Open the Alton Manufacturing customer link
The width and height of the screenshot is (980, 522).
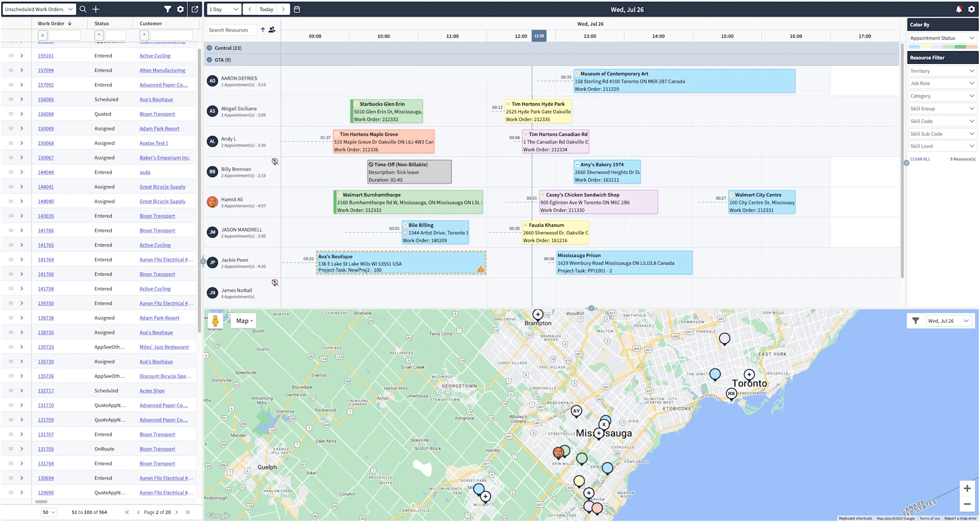tap(162, 70)
